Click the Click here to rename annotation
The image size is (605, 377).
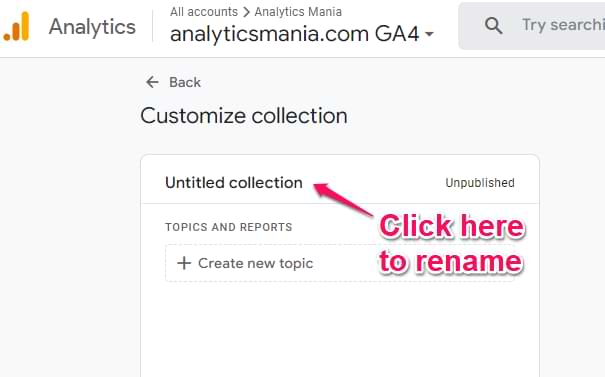click(451, 244)
